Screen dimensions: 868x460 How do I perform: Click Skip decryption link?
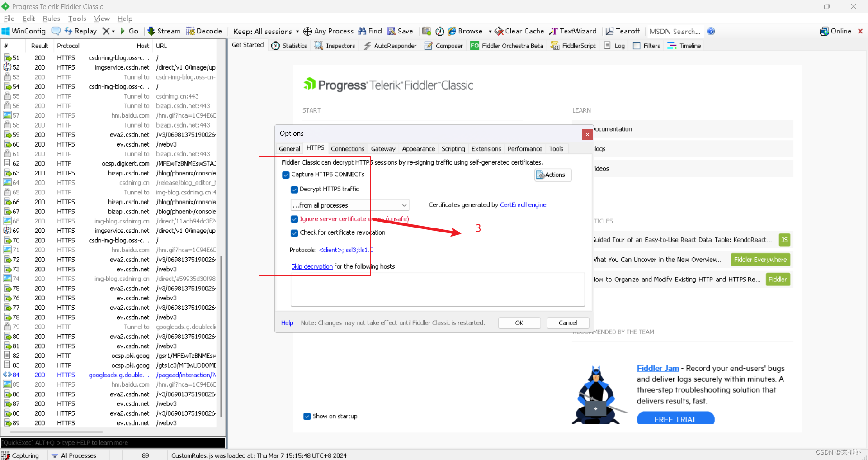pos(312,266)
